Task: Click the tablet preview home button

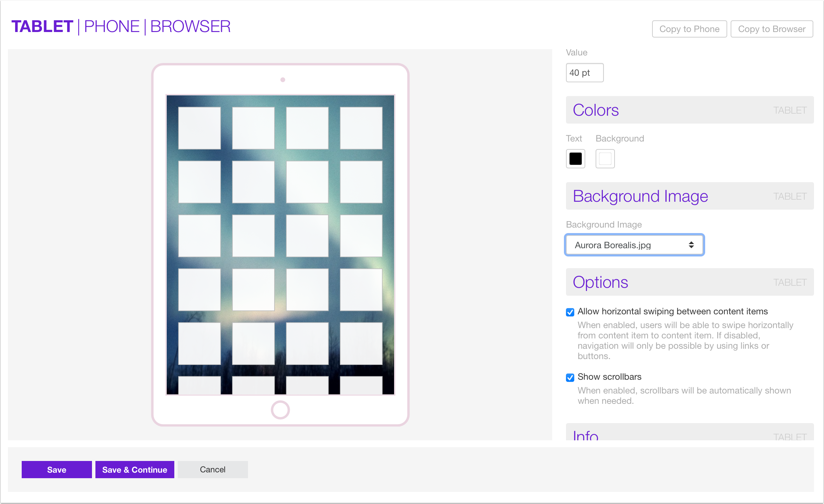Action: [280, 410]
